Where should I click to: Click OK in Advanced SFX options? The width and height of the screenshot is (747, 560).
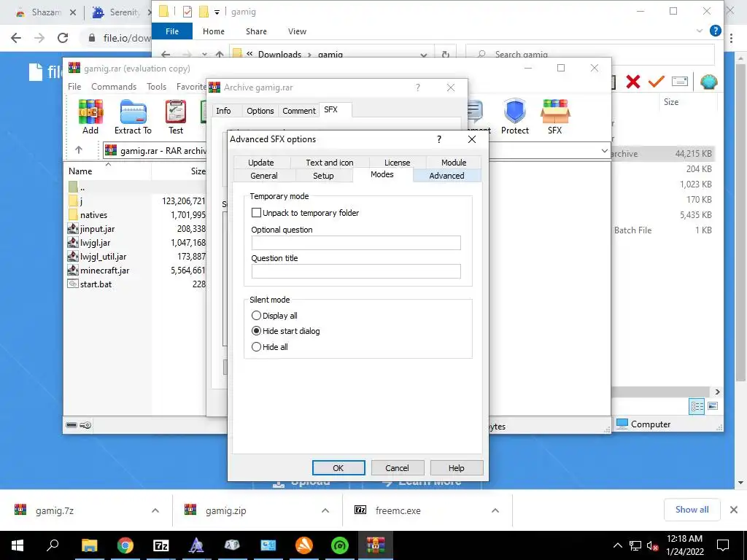click(338, 468)
